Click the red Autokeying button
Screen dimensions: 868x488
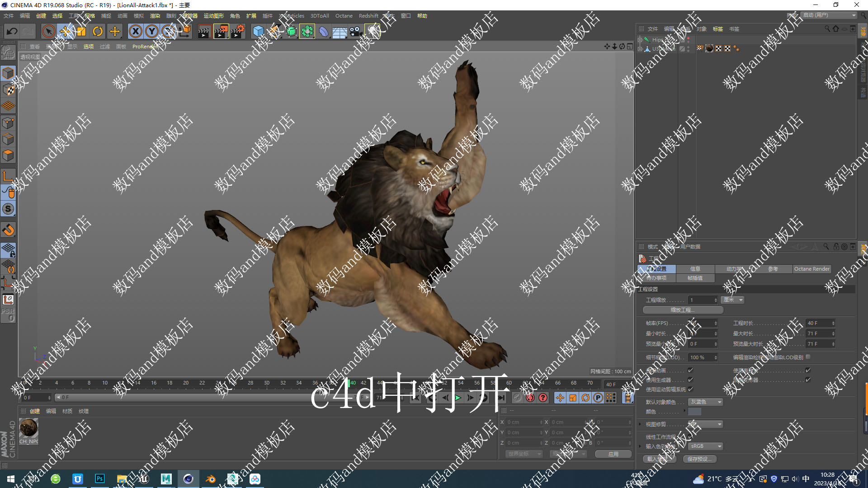pos(530,398)
